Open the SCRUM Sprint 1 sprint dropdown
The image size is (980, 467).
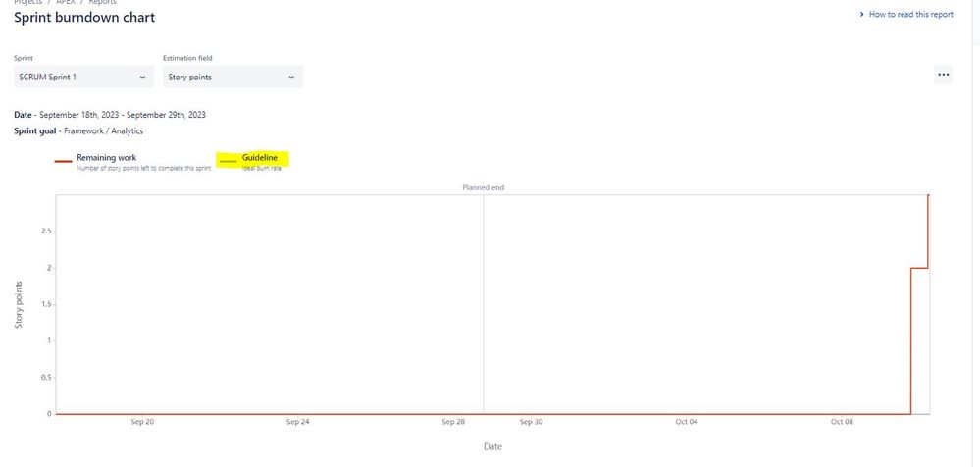(83, 77)
